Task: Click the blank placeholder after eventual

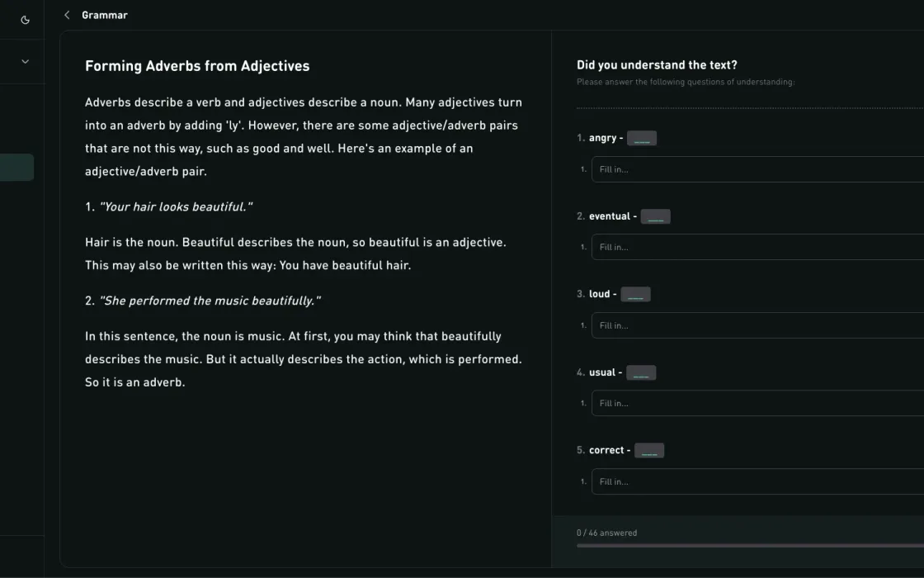Action: [x=655, y=216]
